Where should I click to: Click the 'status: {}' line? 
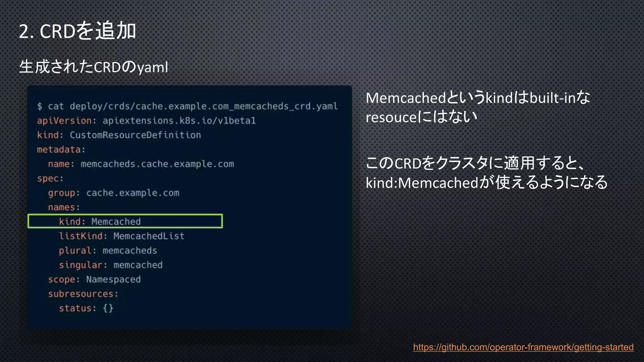pyautogui.click(x=86, y=308)
